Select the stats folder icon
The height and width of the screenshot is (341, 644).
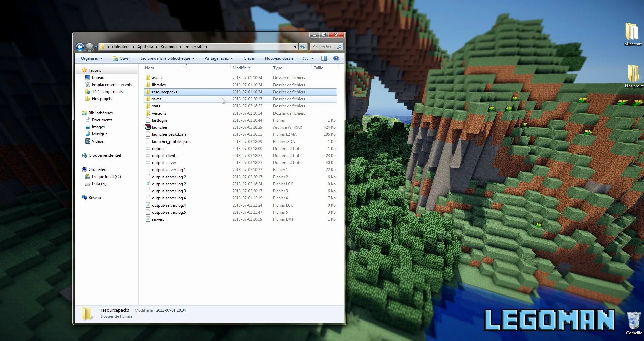(x=148, y=106)
